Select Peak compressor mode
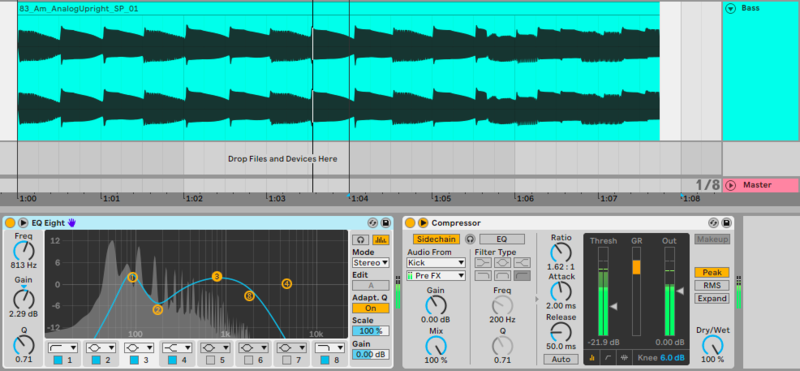Image resolution: width=800 pixels, height=371 pixels. (712, 273)
